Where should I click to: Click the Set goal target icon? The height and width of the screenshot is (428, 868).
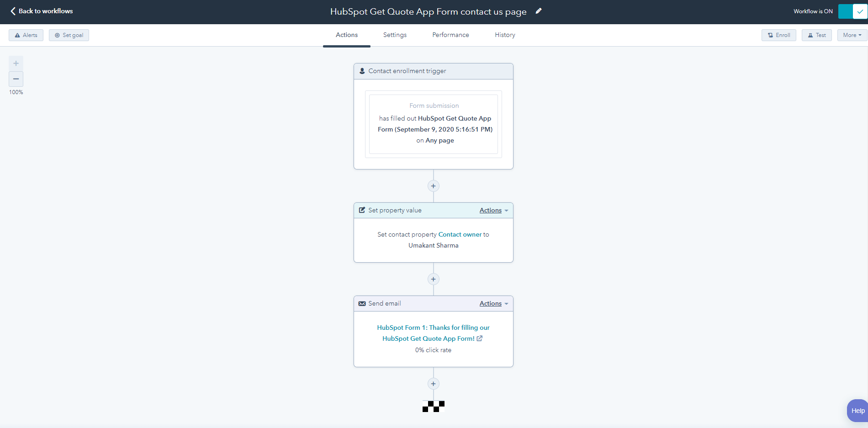tap(57, 35)
